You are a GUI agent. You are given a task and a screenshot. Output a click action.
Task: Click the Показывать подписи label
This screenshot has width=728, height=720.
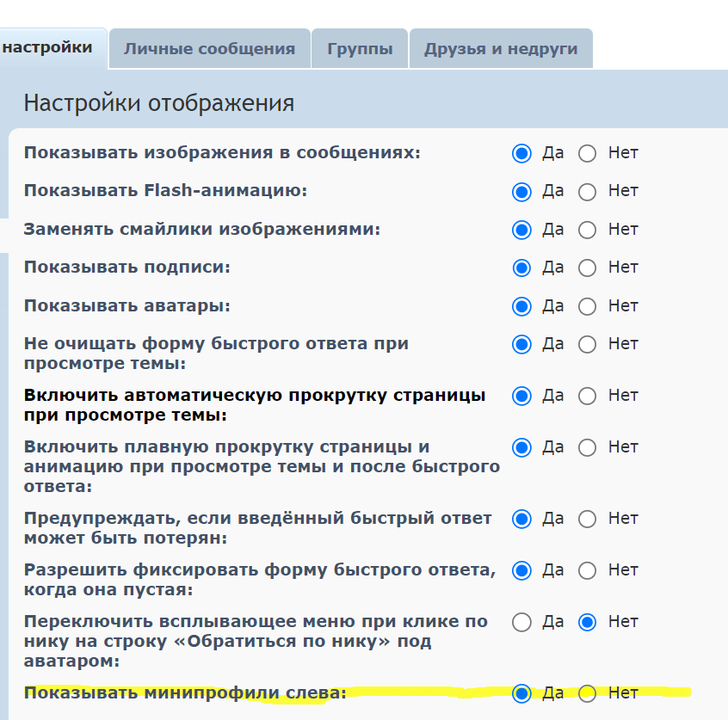pos(127,268)
